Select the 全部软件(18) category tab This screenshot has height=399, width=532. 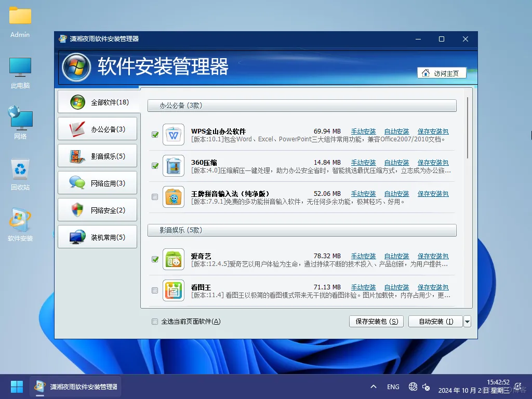99,102
